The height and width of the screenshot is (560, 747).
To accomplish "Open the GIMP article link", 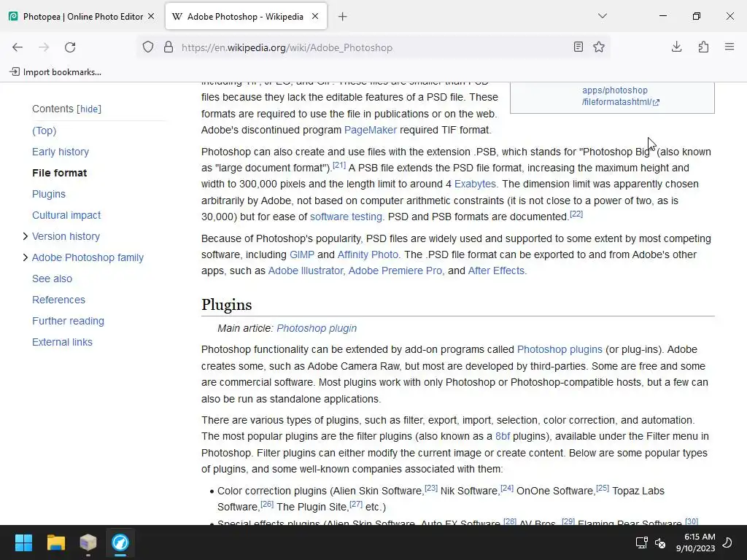I will 302,254.
